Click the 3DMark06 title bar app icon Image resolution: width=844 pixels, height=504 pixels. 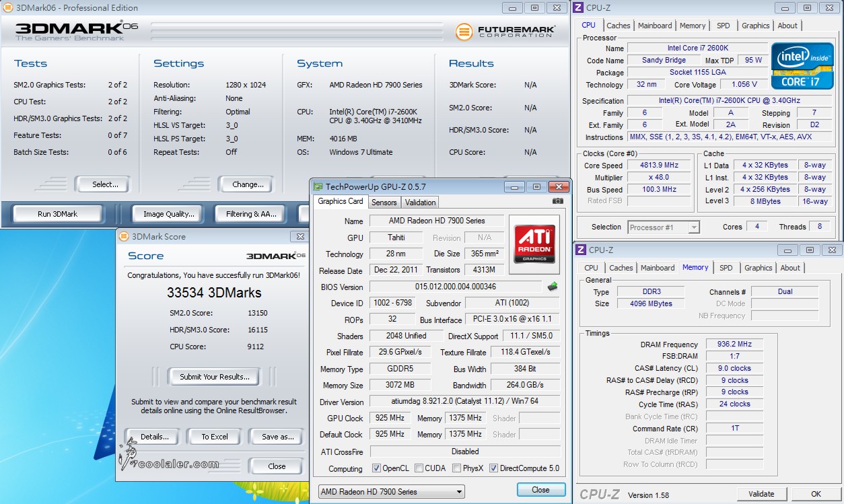[8, 8]
